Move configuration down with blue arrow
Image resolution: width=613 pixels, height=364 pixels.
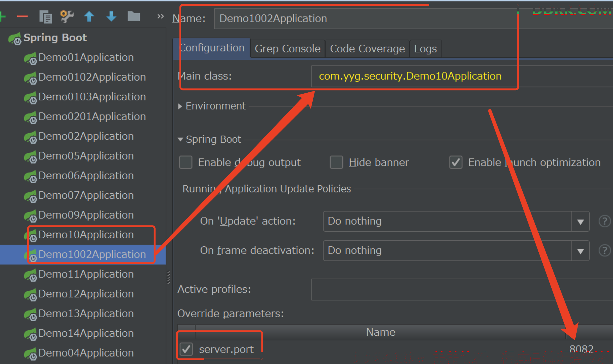[x=111, y=16]
